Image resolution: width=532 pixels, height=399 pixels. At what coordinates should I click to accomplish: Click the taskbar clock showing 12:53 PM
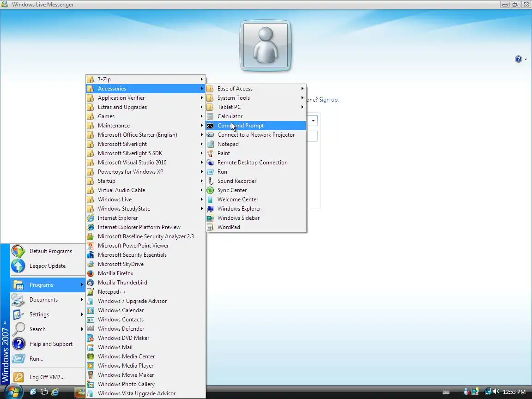point(514,392)
